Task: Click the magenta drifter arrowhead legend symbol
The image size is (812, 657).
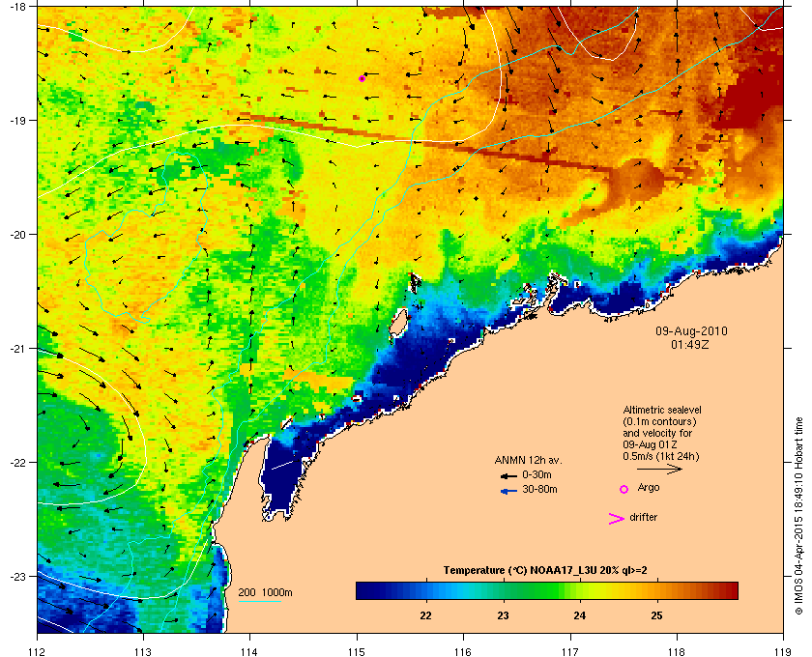Action: tap(617, 519)
